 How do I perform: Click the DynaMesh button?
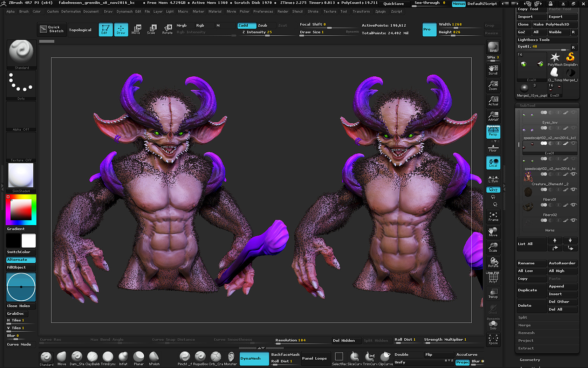[x=254, y=359]
